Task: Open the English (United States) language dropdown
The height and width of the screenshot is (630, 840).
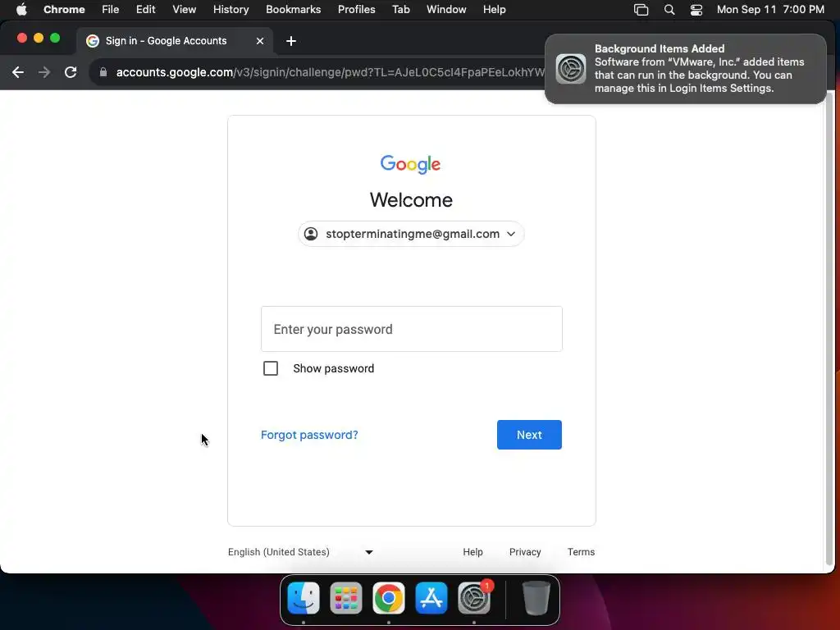Action: pyautogui.click(x=300, y=552)
